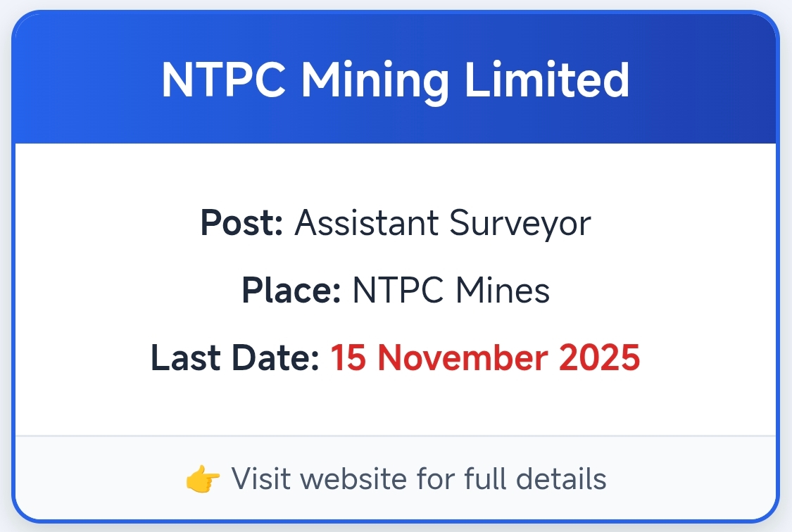Click 'NTPC' in the blue header title
This screenshot has width=792, height=532.
pyautogui.click(x=226, y=80)
